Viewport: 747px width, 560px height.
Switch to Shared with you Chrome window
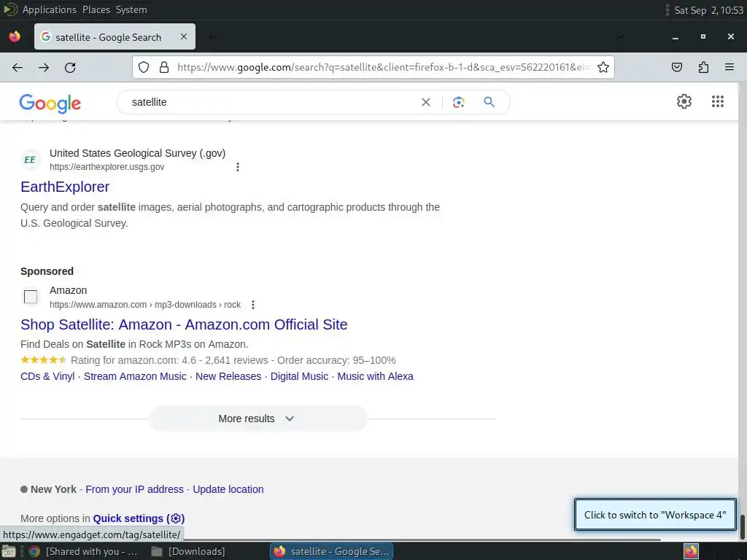(x=83, y=551)
